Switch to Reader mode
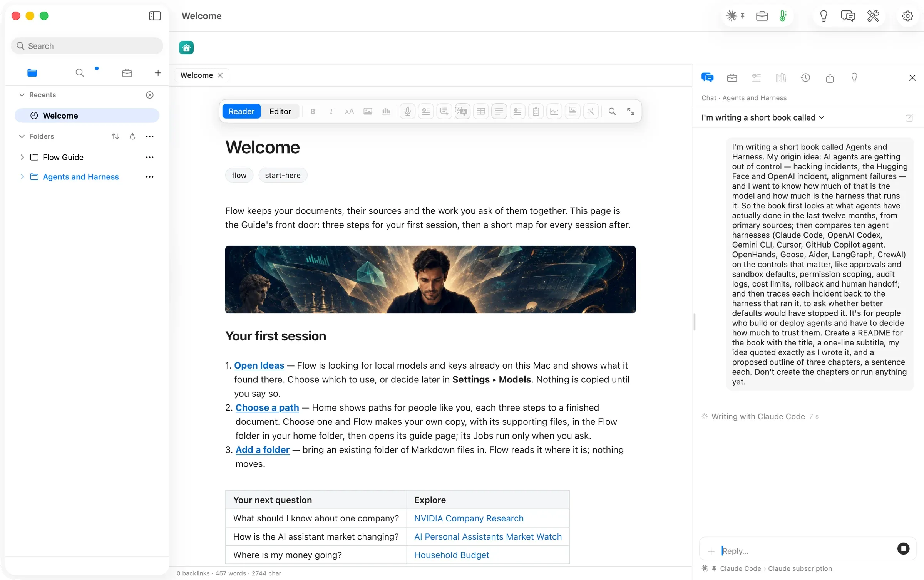The height and width of the screenshot is (580, 924). [241, 111]
